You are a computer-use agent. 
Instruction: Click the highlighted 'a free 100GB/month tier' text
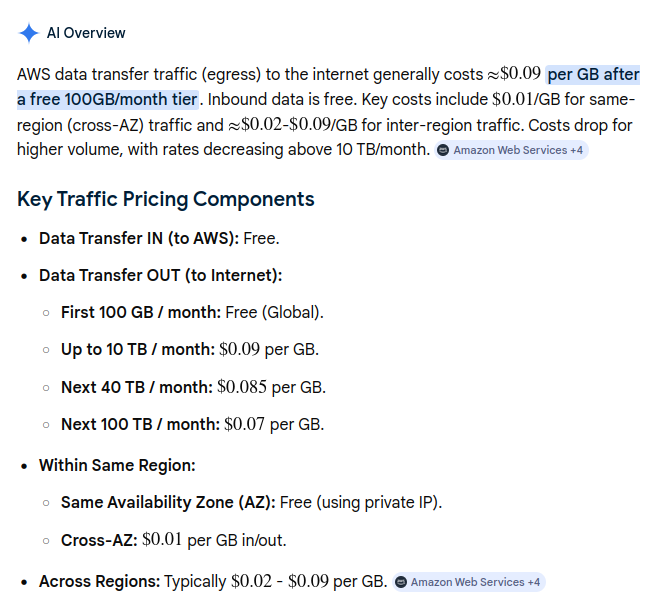pyautogui.click(x=108, y=100)
